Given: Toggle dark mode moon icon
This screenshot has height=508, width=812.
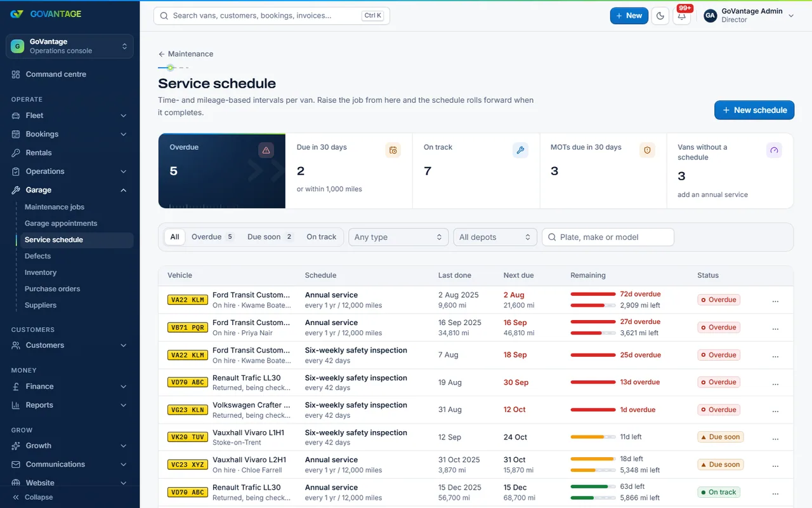Looking at the screenshot, I should click(660, 16).
